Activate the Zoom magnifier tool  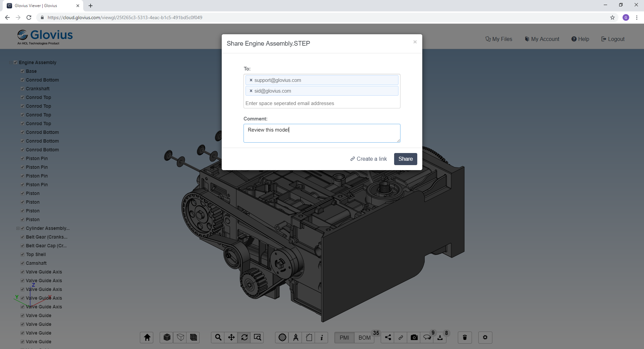coord(218,337)
